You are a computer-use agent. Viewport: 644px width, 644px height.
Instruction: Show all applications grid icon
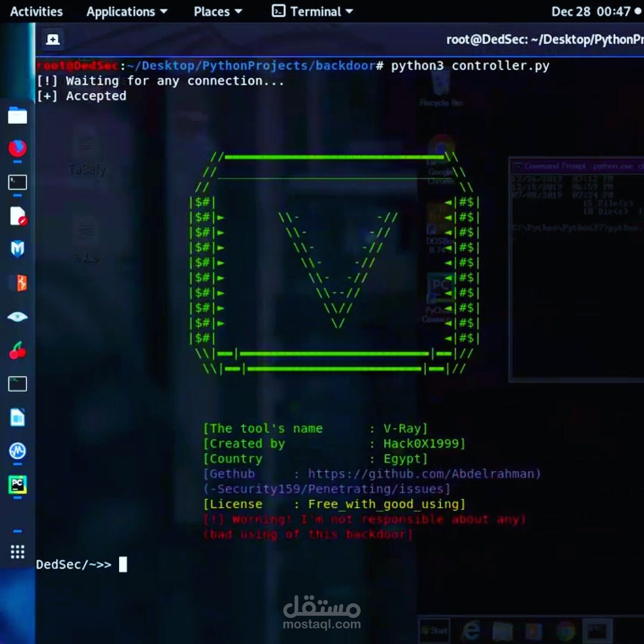(17, 552)
